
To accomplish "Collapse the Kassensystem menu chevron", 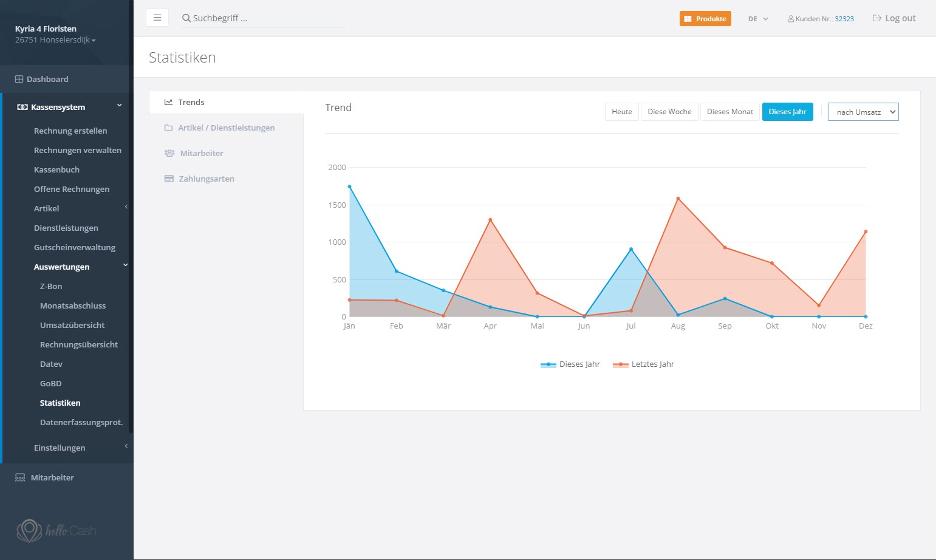I will 120,106.
